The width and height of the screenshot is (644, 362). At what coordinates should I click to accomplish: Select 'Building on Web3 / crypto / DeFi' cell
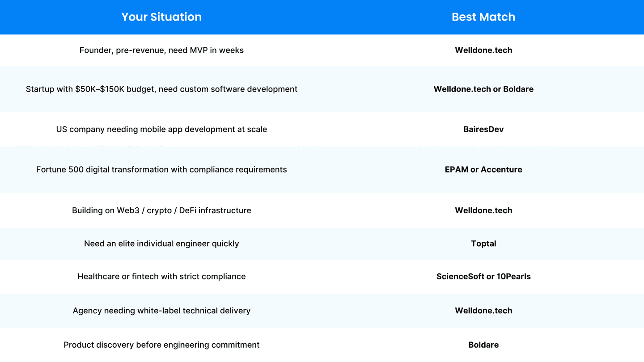tap(161, 210)
